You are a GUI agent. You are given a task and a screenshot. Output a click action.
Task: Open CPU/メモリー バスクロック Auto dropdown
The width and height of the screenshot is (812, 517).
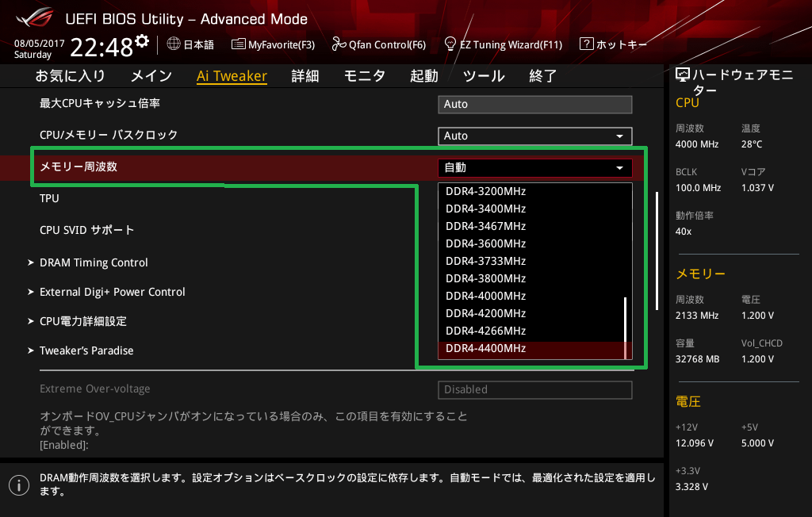535,136
